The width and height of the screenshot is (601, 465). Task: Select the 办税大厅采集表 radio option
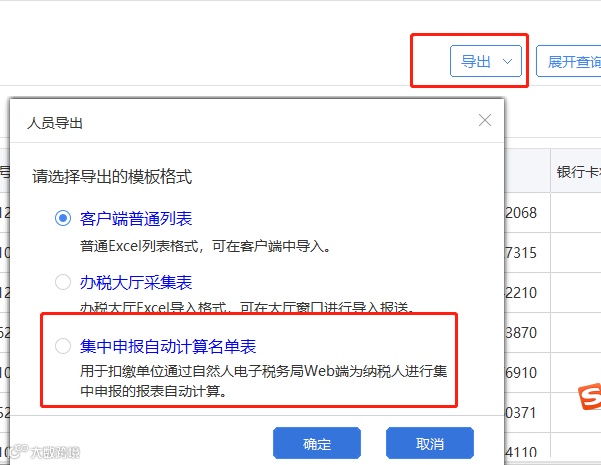[x=63, y=282]
